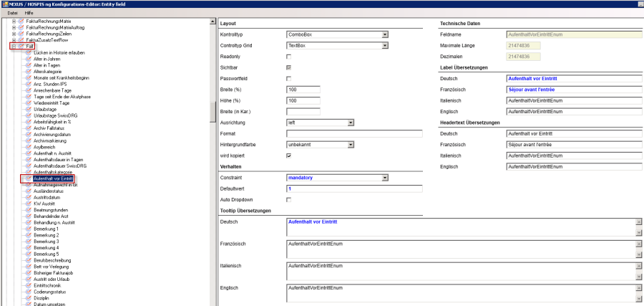Uncheck the 'wird kopiert' checkbox
Image resolution: width=644 pixels, height=306 pixels.
[x=289, y=155]
